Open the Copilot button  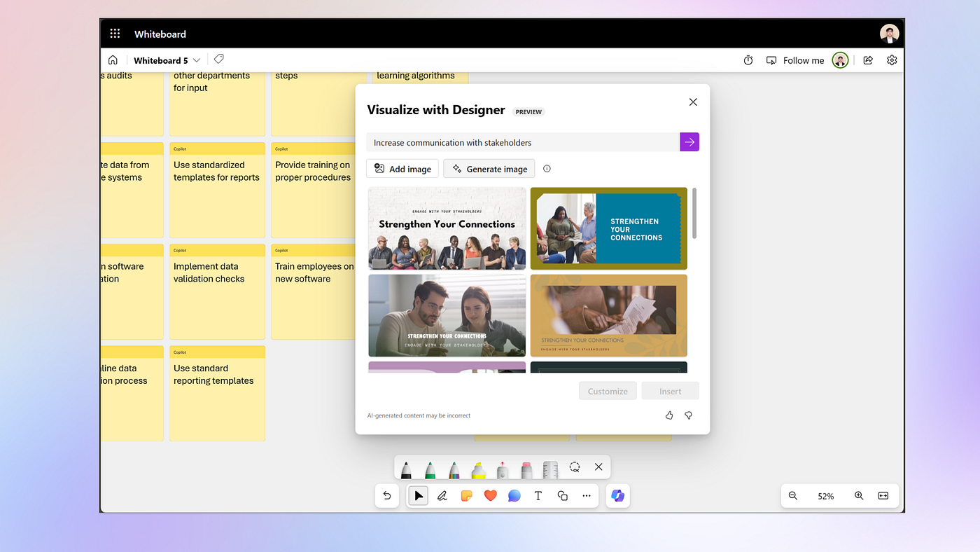617,496
